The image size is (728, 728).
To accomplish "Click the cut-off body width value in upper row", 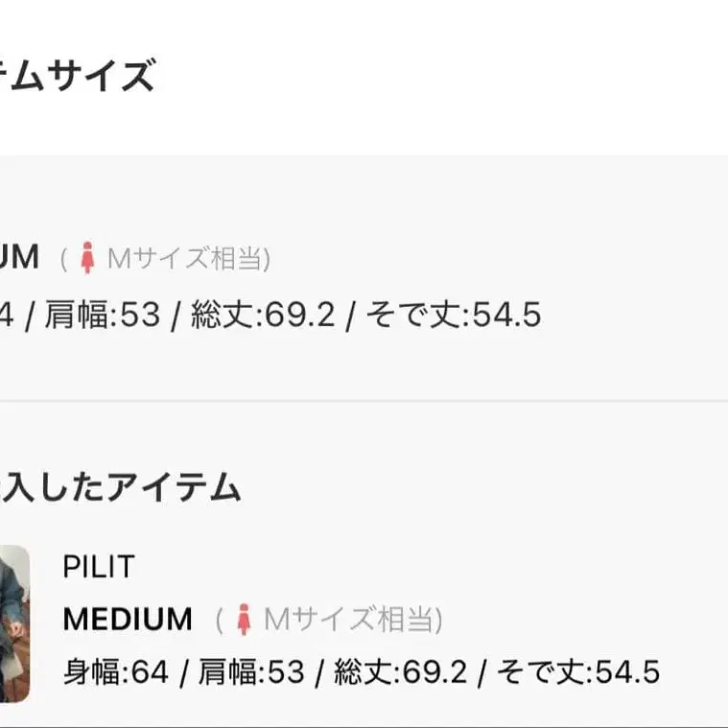I will coord(7,315).
